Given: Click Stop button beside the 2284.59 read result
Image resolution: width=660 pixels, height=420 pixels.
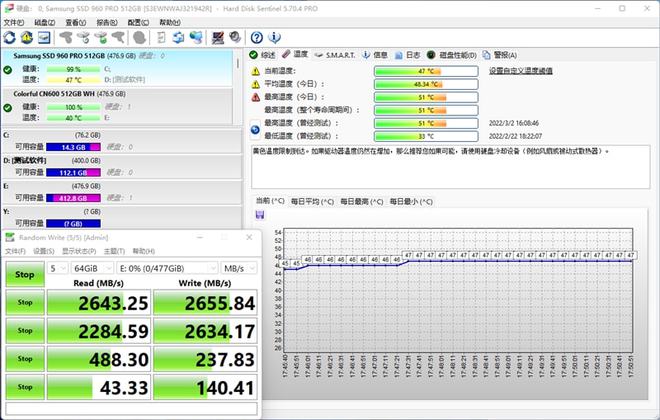Looking at the screenshot, I should point(25,330).
